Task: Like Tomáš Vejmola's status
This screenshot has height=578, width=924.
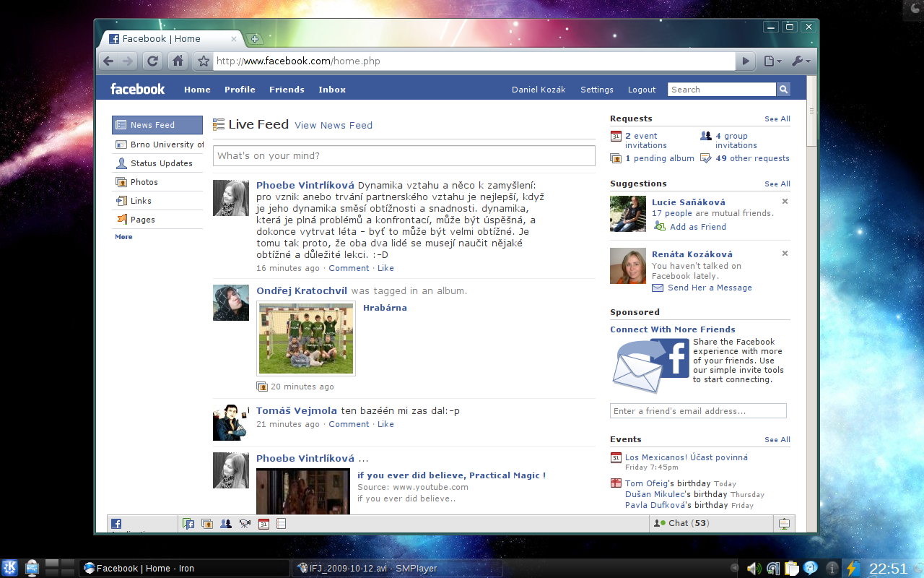Action: pos(385,424)
